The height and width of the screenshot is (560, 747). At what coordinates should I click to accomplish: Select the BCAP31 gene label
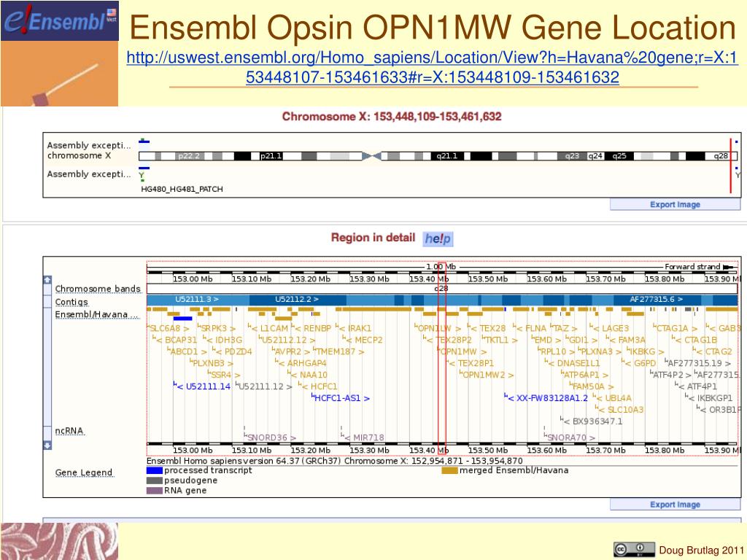coord(175,340)
